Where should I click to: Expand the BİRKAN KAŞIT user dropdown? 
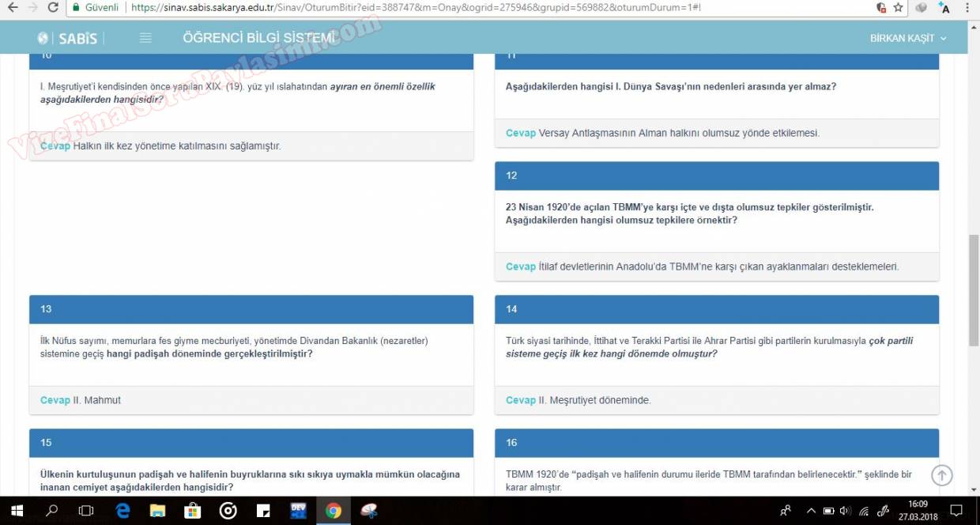907,38
